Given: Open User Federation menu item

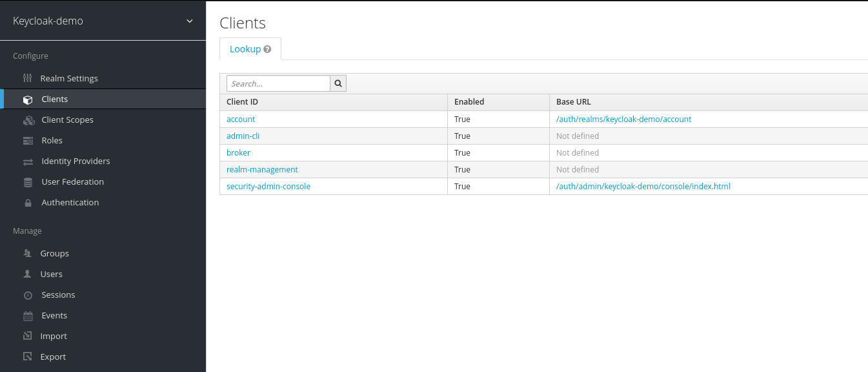Looking at the screenshot, I should 72,181.
